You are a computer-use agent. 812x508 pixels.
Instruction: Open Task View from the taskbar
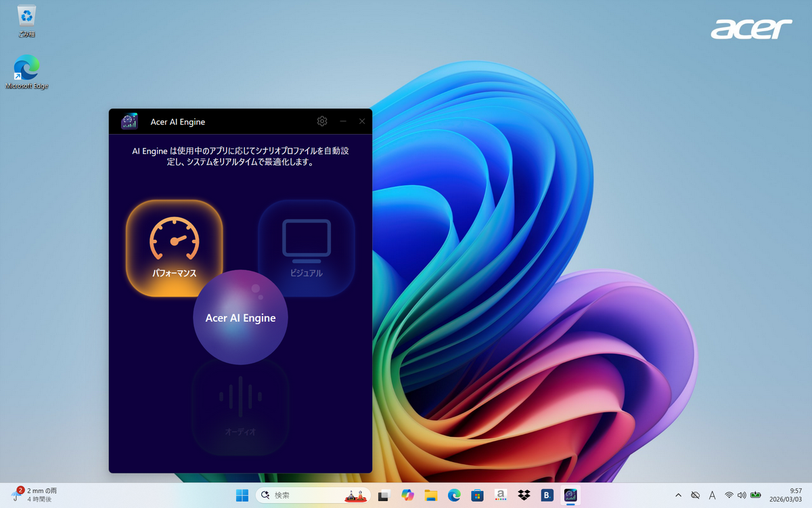point(384,495)
